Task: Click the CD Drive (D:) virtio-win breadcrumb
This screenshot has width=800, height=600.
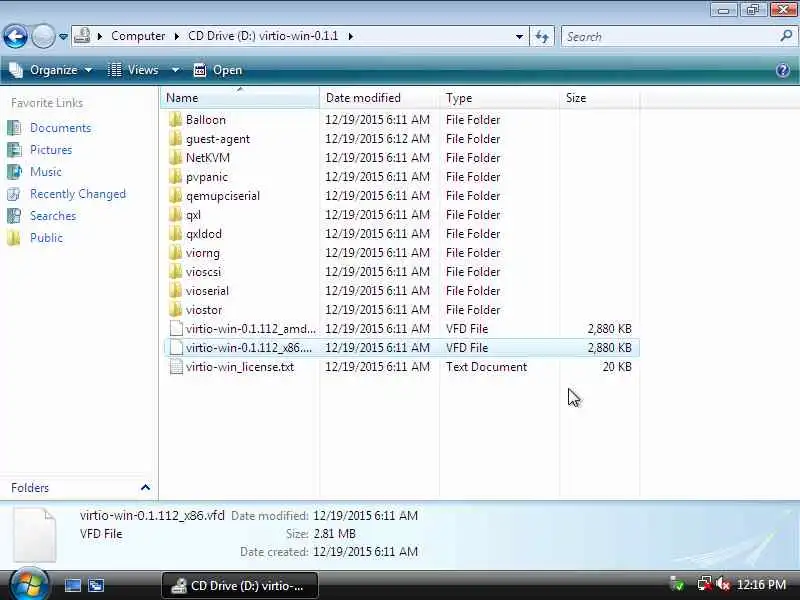Action: 263,36
